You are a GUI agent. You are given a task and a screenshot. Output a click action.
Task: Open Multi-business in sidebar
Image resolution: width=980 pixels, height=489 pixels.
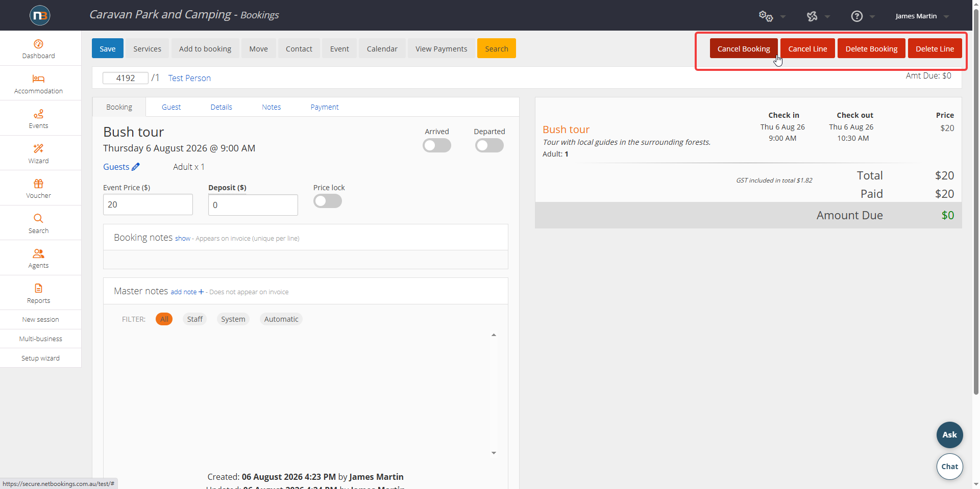[x=40, y=339]
